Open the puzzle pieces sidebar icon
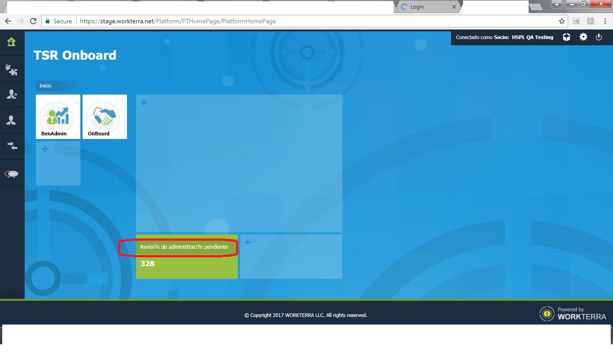613x364 pixels. (12, 69)
